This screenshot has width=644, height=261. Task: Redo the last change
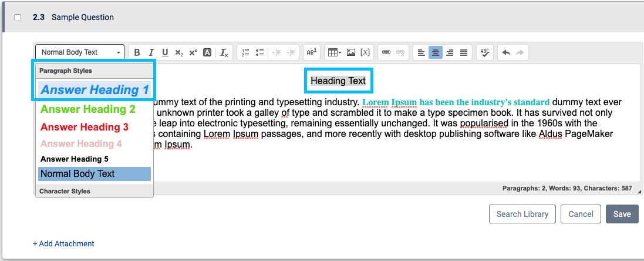click(x=520, y=52)
